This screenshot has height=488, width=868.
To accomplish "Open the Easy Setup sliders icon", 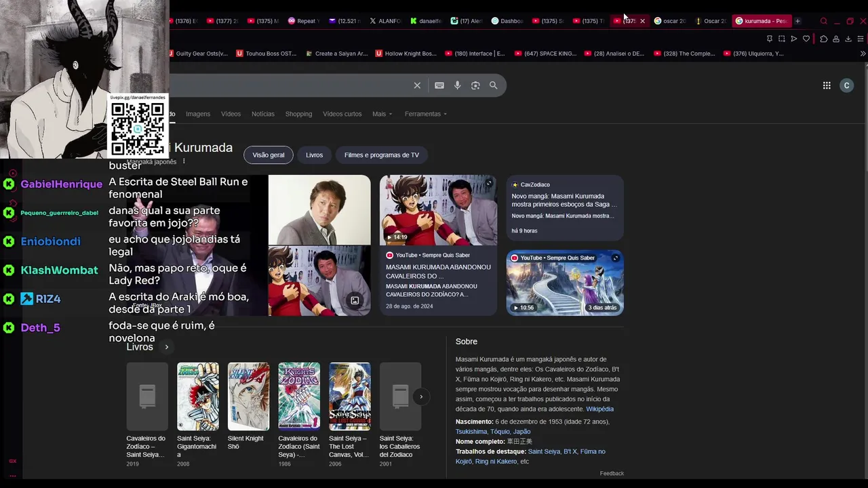I will pos(861,39).
